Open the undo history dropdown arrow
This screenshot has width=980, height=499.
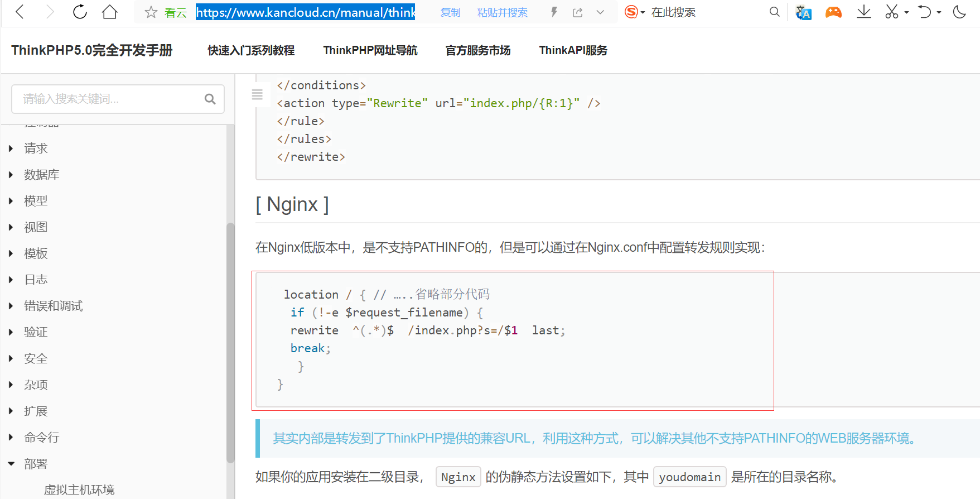[x=939, y=12]
